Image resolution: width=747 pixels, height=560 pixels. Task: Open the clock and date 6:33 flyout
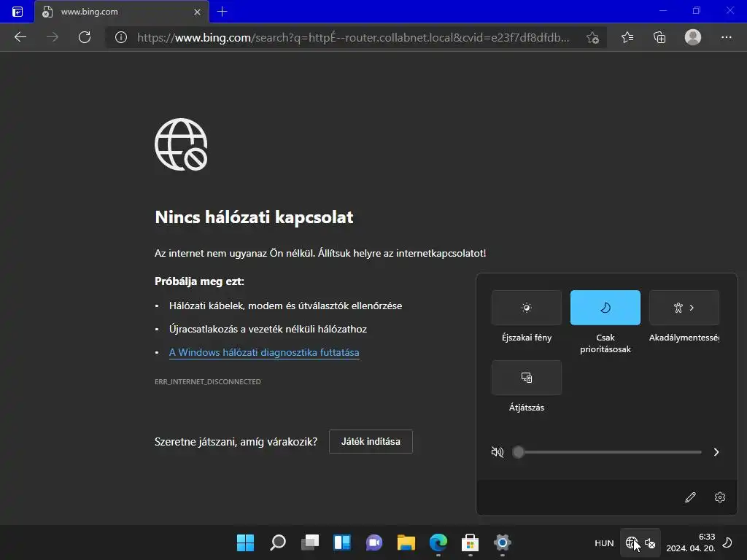tap(690, 542)
